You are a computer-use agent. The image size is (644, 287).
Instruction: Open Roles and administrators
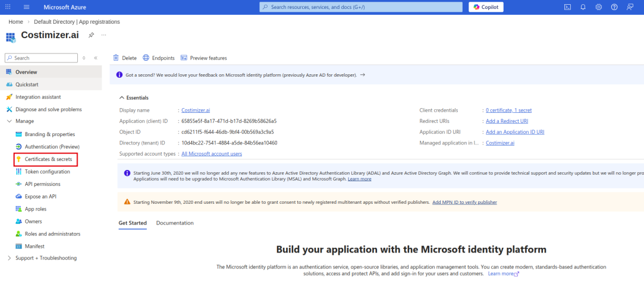[52, 234]
